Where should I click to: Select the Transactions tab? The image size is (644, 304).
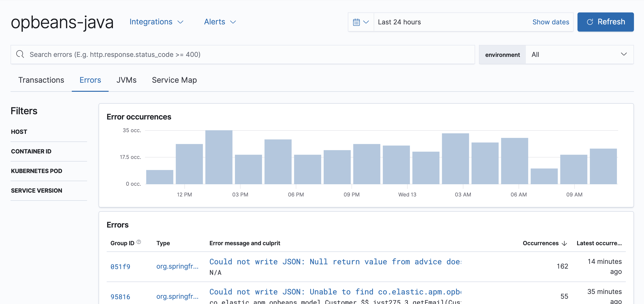[41, 80]
